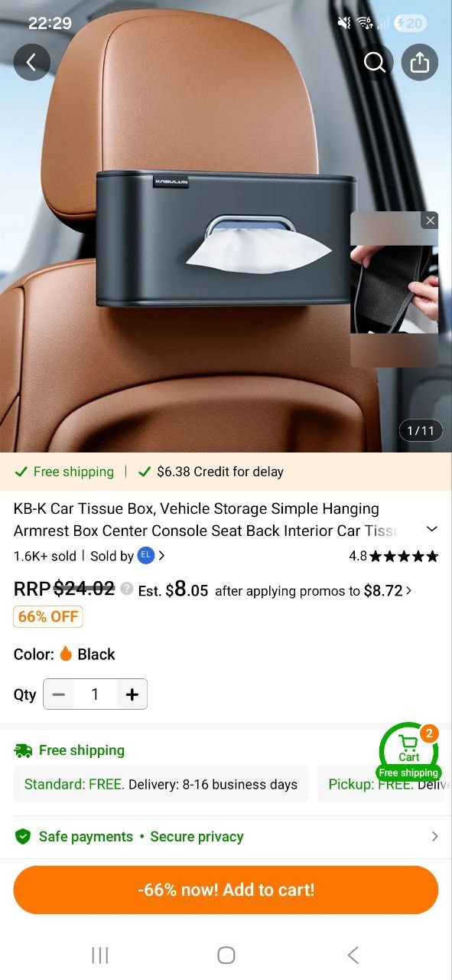Open seller details chevron next to Sold by
The height and width of the screenshot is (980, 452).
tap(161, 556)
